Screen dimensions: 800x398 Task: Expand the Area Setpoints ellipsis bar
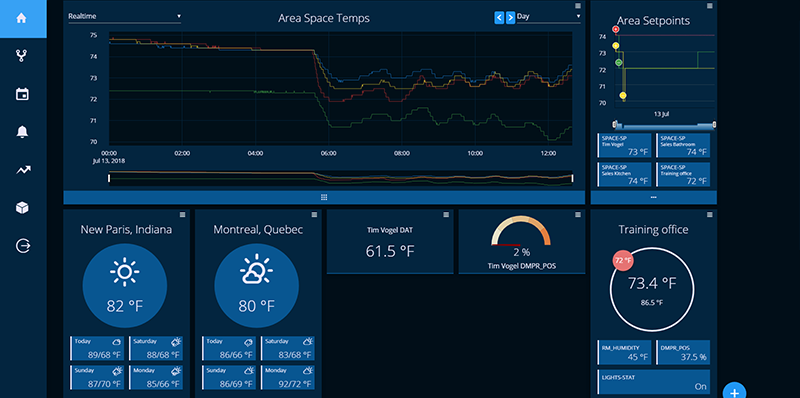point(654,197)
